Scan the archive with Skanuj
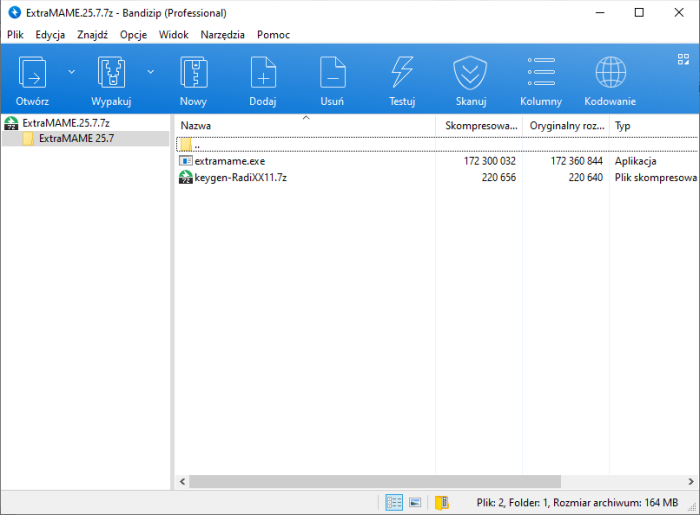 [471, 72]
